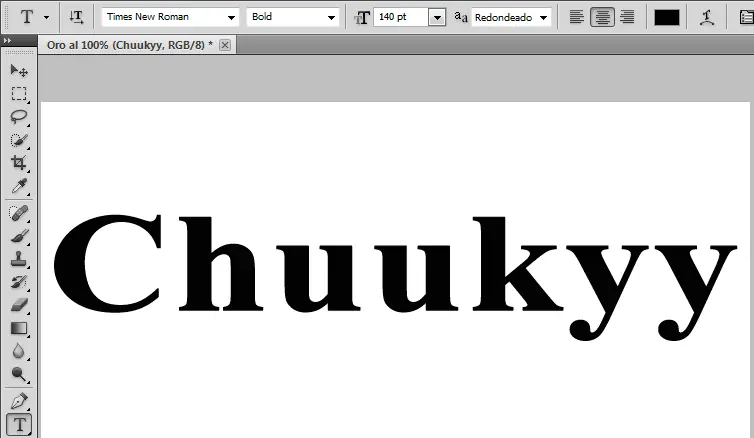Center the text alignment
Image resolution: width=754 pixels, height=438 pixels.
click(602, 17)
